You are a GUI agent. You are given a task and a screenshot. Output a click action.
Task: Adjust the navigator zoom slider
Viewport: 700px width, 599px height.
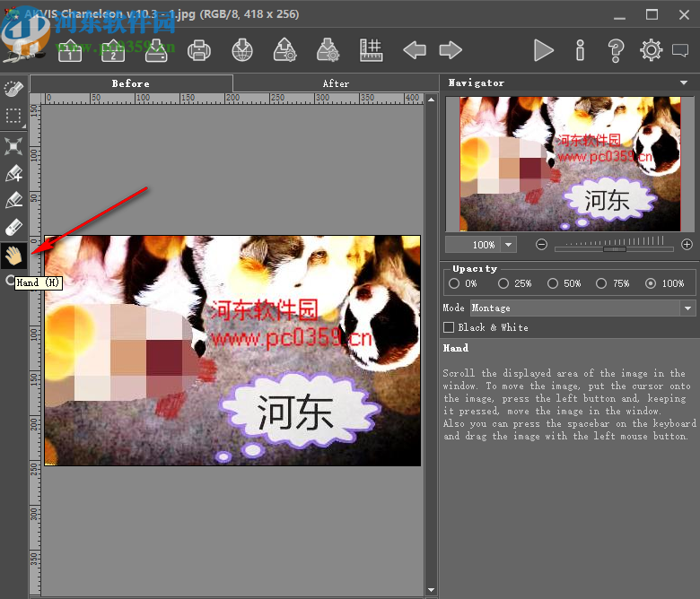[614, 249]
